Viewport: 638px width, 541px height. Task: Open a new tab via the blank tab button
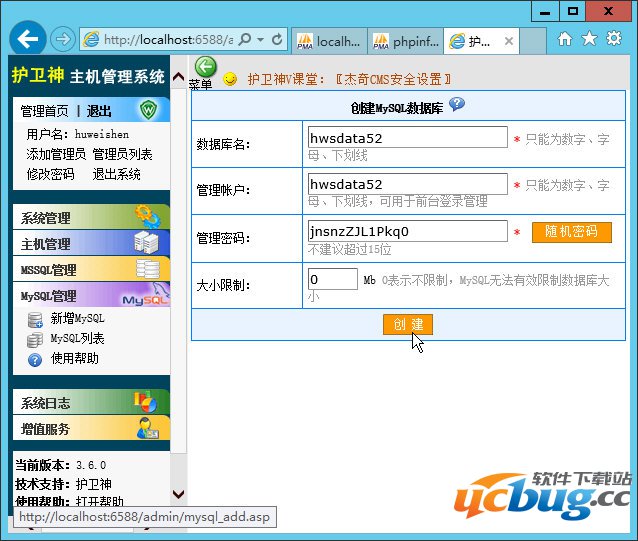(533, 41)
